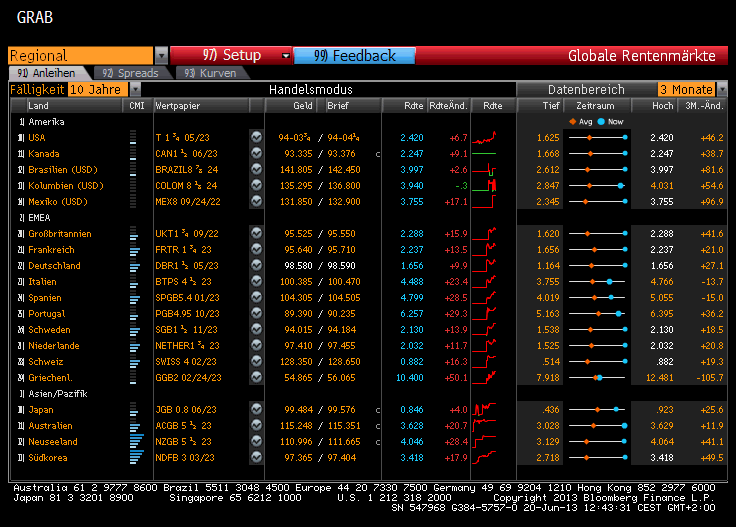Click the Handelsmodus header label
Screen dimensions: 736x527
(x=311, y=89)
